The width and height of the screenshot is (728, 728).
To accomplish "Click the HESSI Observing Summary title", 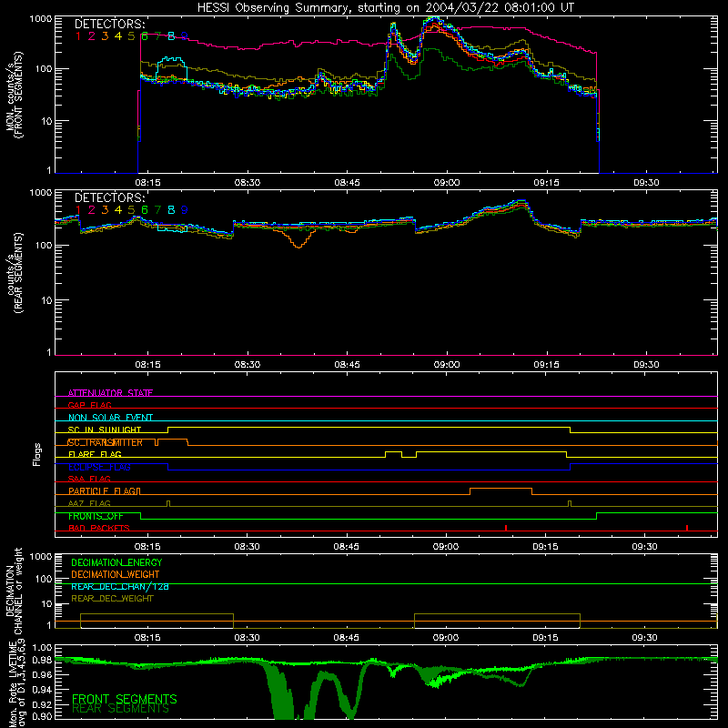I will pyautogui.click(x=386, y=8).
